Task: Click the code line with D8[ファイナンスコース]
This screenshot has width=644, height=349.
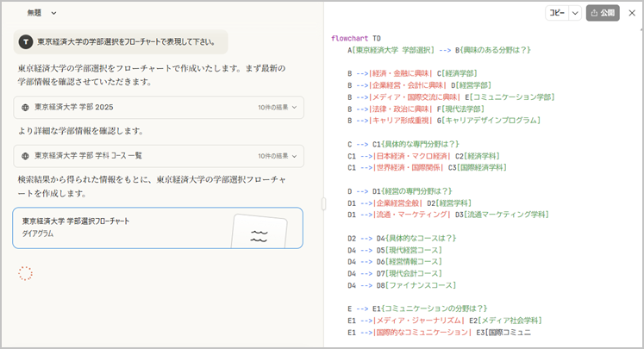Action: [402, 285]
